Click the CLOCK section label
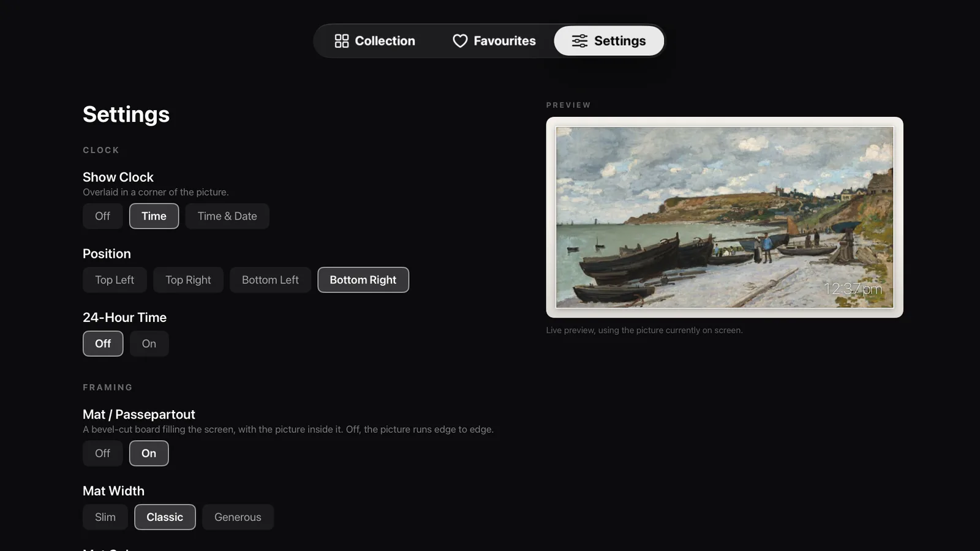Viewport: 980px width, 551px height. click(x=101, y=150)
